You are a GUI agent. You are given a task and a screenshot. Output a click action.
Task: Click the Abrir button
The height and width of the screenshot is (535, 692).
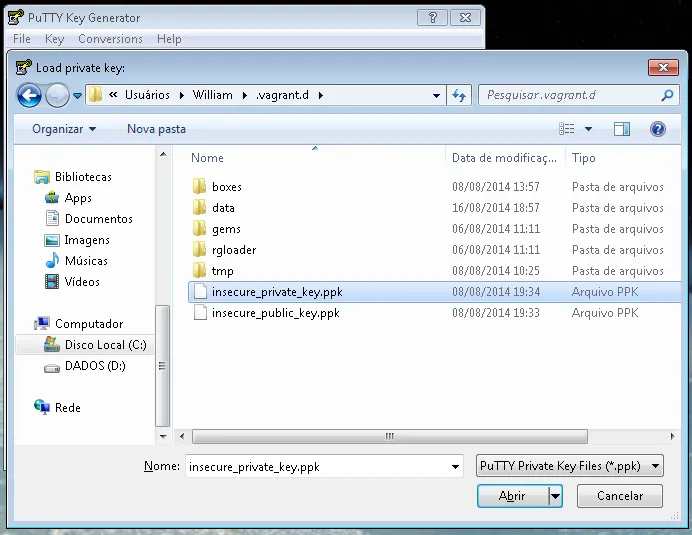[512, 496]
